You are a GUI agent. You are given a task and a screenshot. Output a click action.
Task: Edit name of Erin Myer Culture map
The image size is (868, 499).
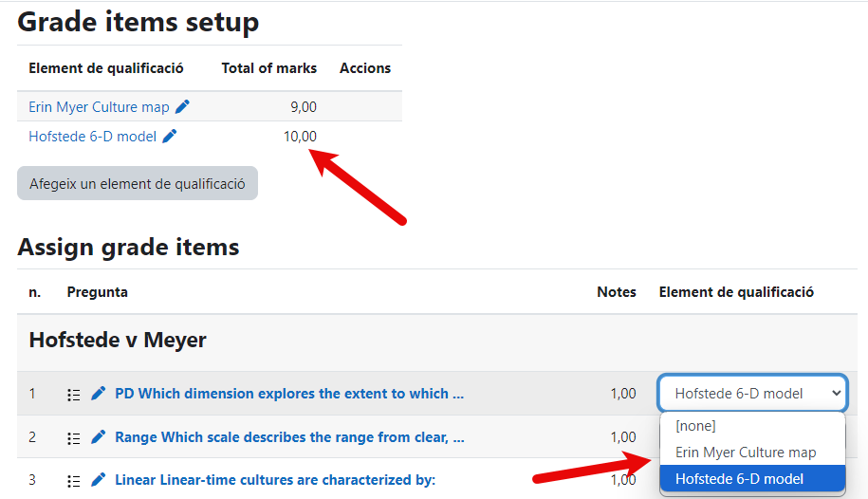(183, 107)
